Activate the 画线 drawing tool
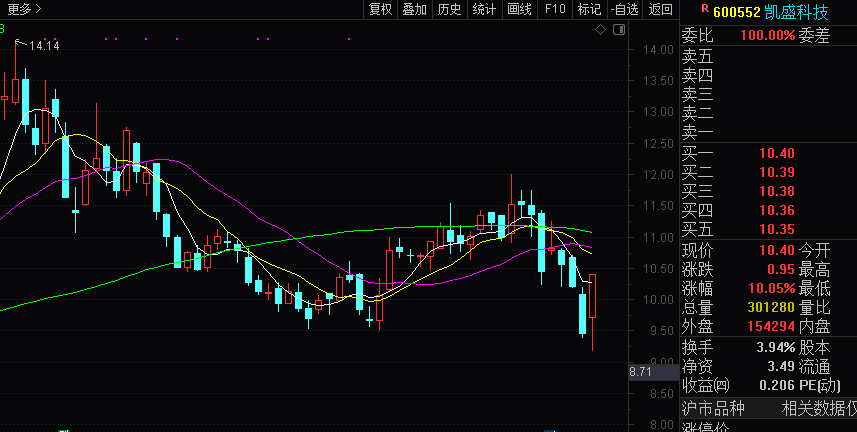This screenshot has height=432, width=857. click(519, 10)
